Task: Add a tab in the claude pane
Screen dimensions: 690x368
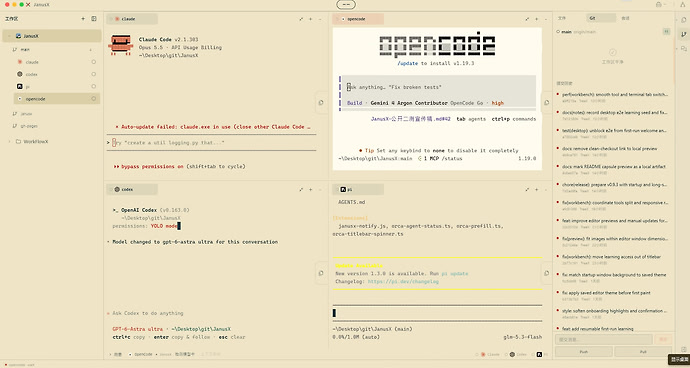Action: pos(310,19)
